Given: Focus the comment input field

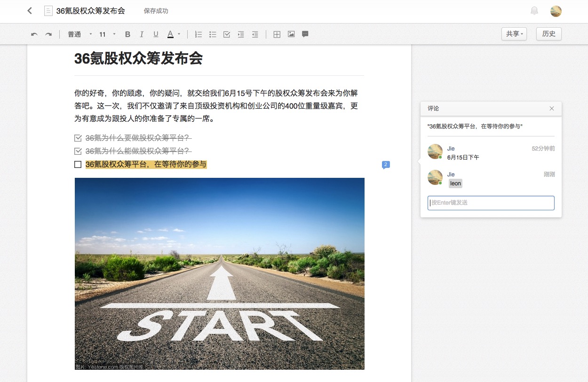Looking at the screenshot, I should pyautogui.click(x=491, y=203).
